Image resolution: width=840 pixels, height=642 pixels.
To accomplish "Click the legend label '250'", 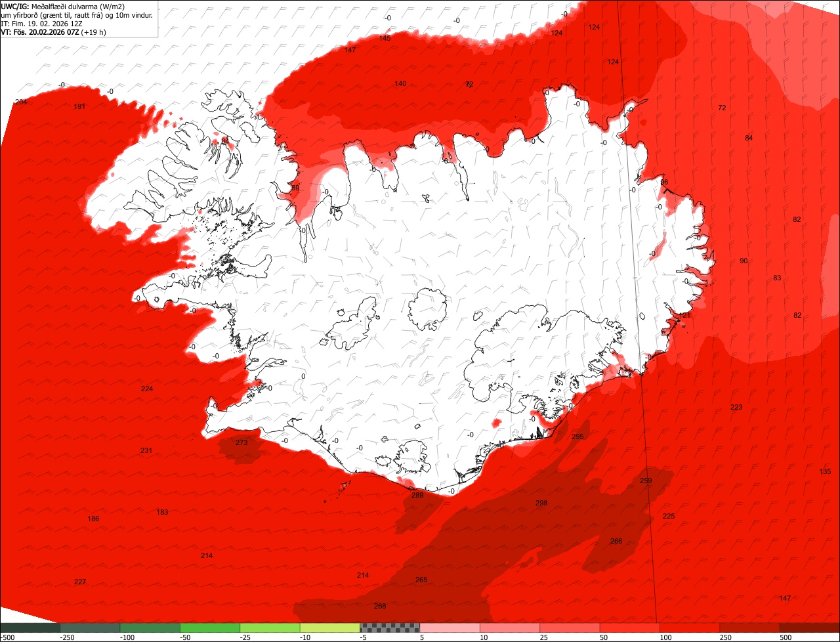I will click(726, 637).
